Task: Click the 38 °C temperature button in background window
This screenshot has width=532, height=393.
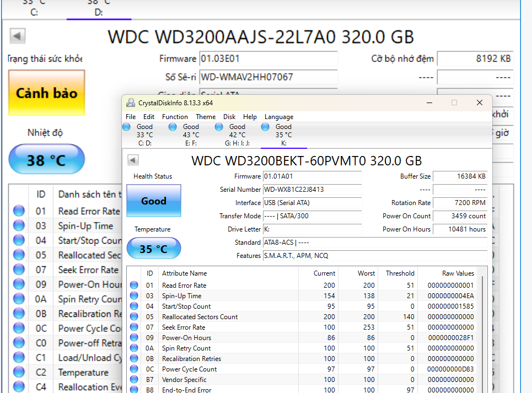Action: tap(46, 160)
